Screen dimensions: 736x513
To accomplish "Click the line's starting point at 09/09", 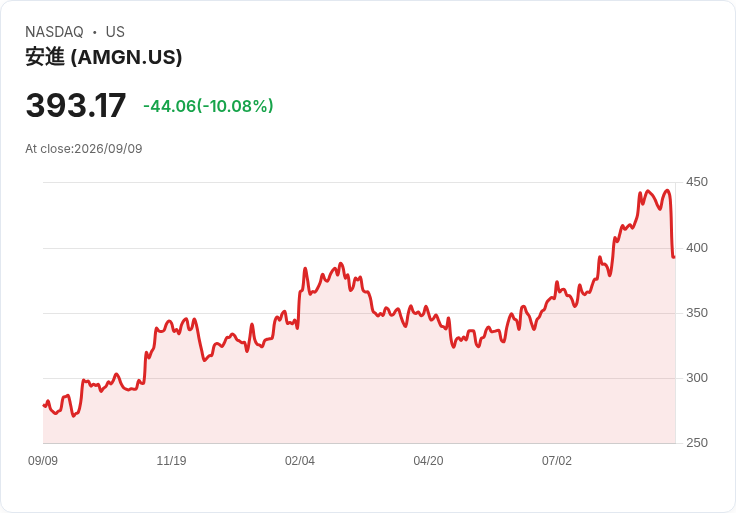I will [x=44, y=406].
